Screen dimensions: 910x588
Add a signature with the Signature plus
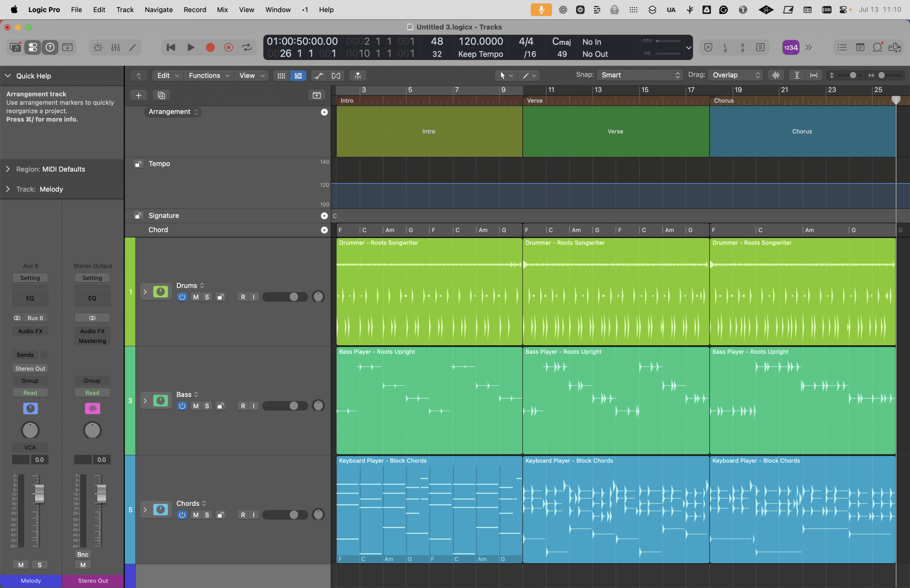tap(324, 216)
